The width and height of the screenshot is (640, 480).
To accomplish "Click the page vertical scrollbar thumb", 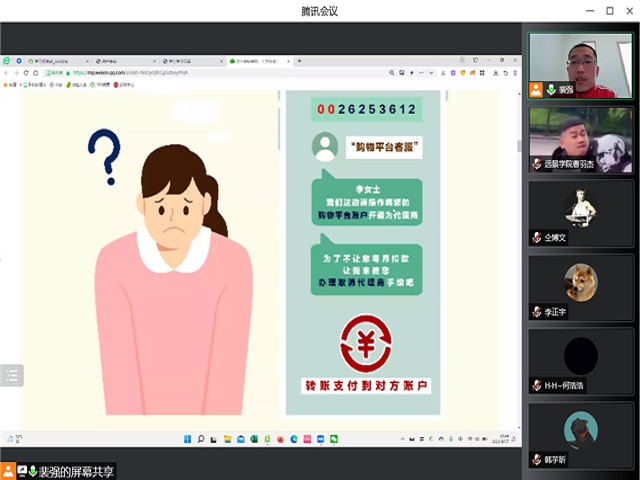I will click(519, 146).
